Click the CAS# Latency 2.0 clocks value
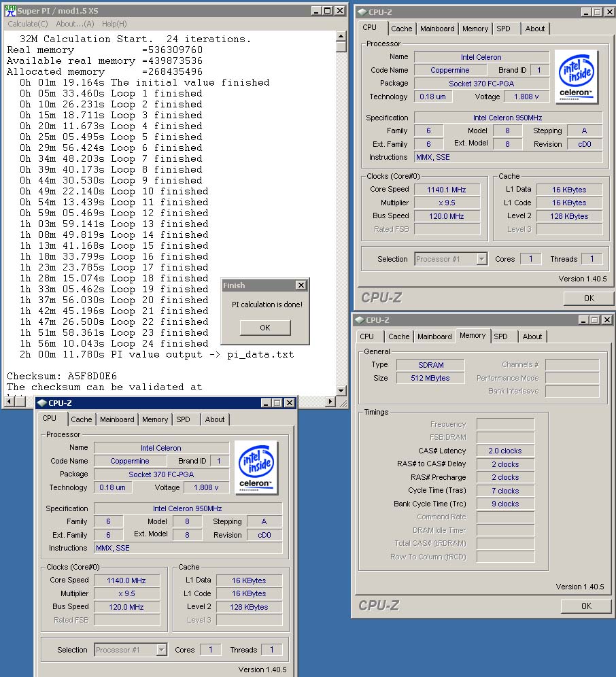616x677 pixels. [x=505, y=451]
